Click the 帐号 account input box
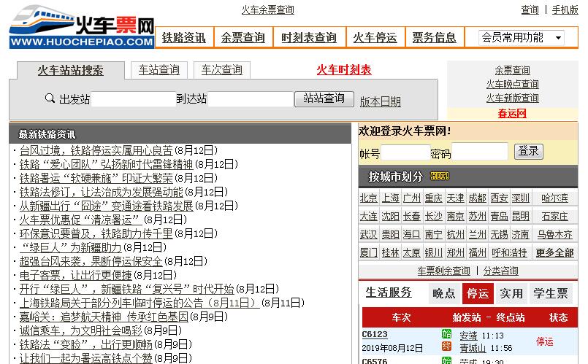This screenshot has width=588, height=364. click(405, 153)
